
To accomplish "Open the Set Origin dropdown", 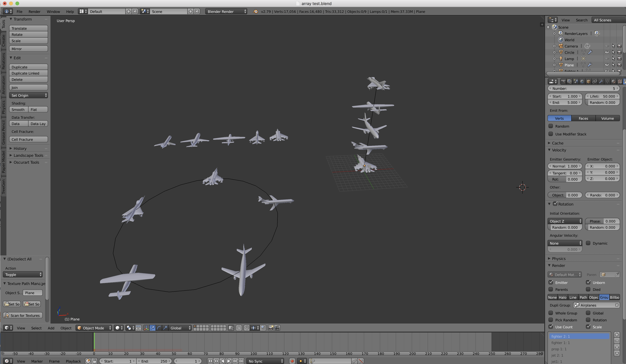I will (x=29, y=95).
